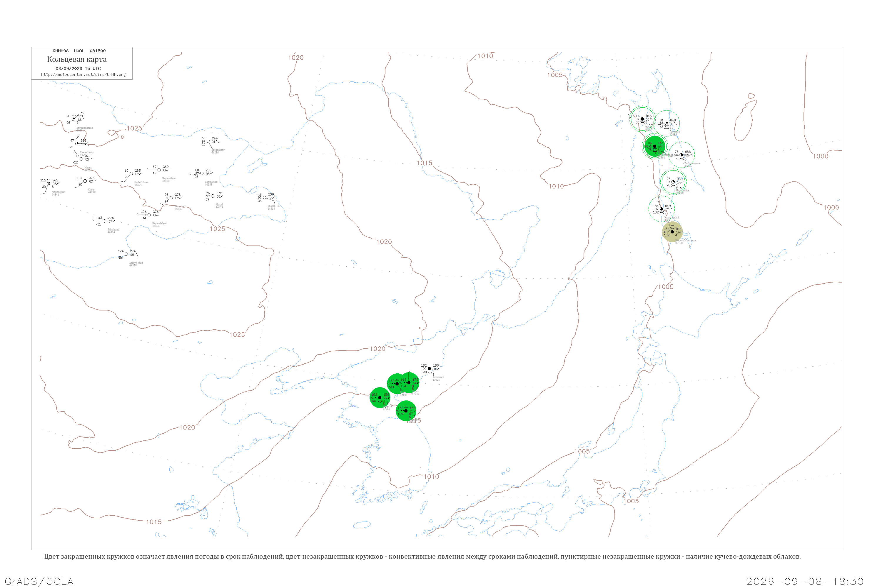Click the green filled Aleksandrovsk station circle
The image size is (882, 588).
655,146
